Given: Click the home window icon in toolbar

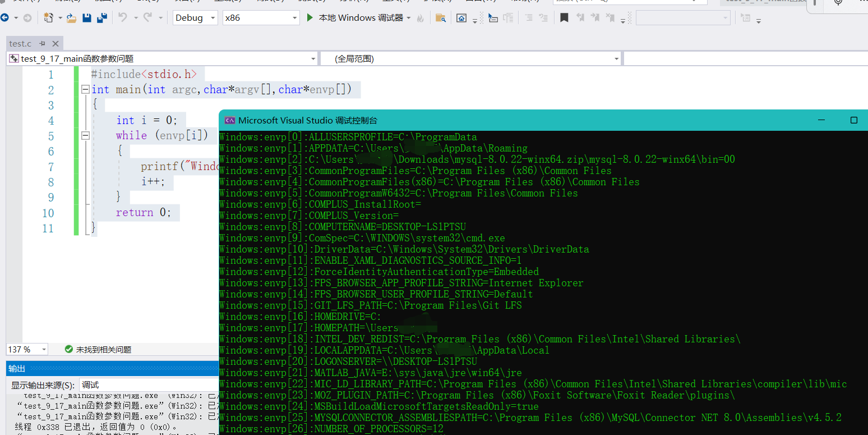Looking at the screenshot, I should [x=461, y=18].
